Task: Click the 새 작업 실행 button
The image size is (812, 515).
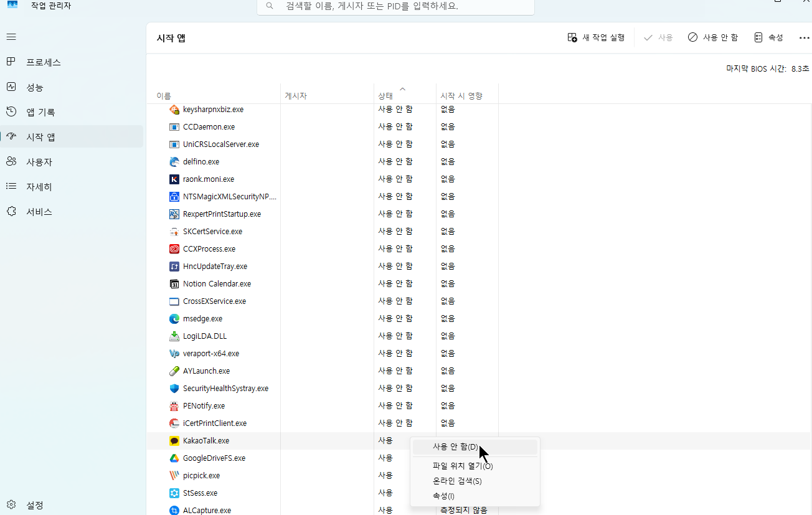Action: pos(596,38)
